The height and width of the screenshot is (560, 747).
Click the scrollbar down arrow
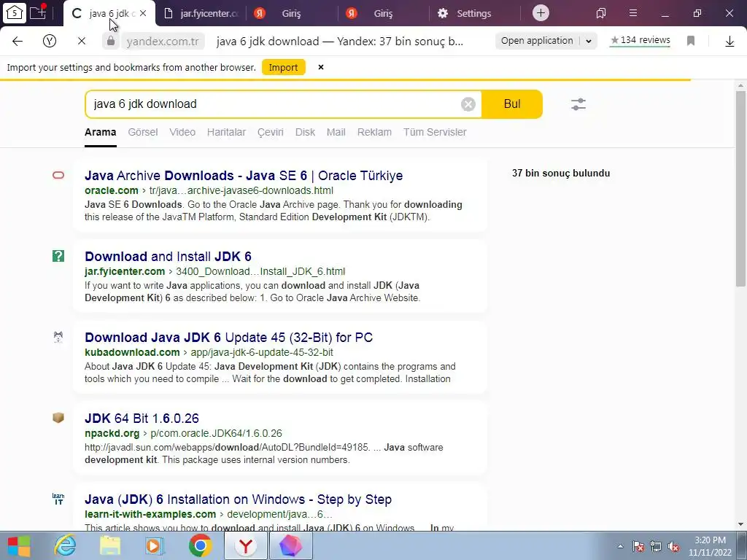point(741,525)
